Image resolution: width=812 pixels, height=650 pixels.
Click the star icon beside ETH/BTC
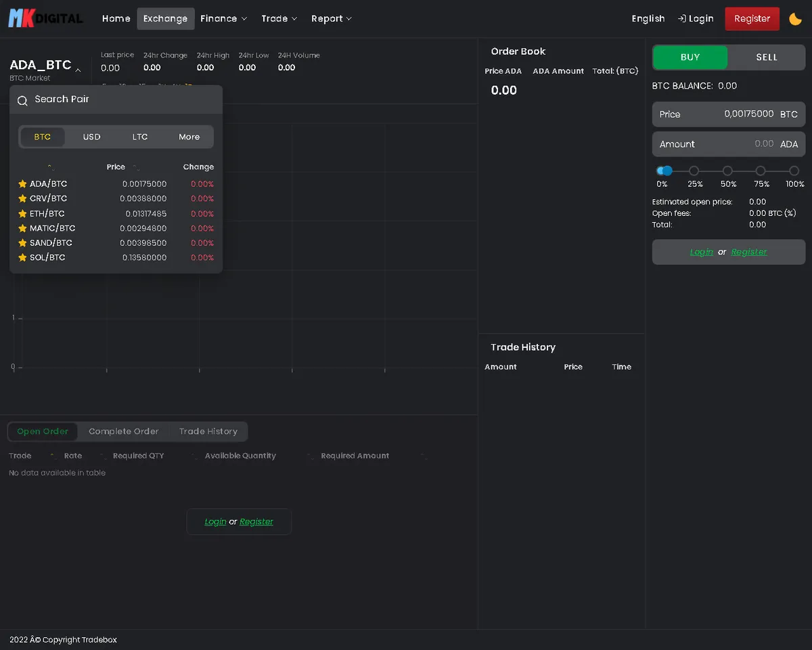22,214
